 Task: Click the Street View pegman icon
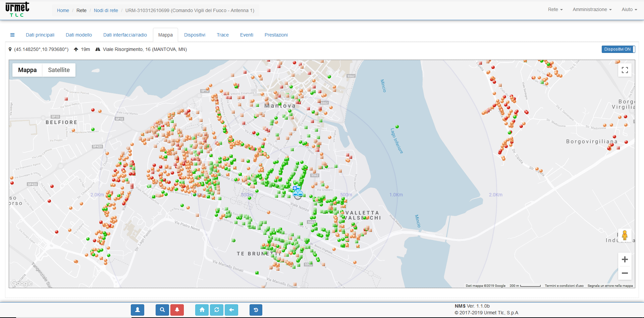[x=625, y=236]
